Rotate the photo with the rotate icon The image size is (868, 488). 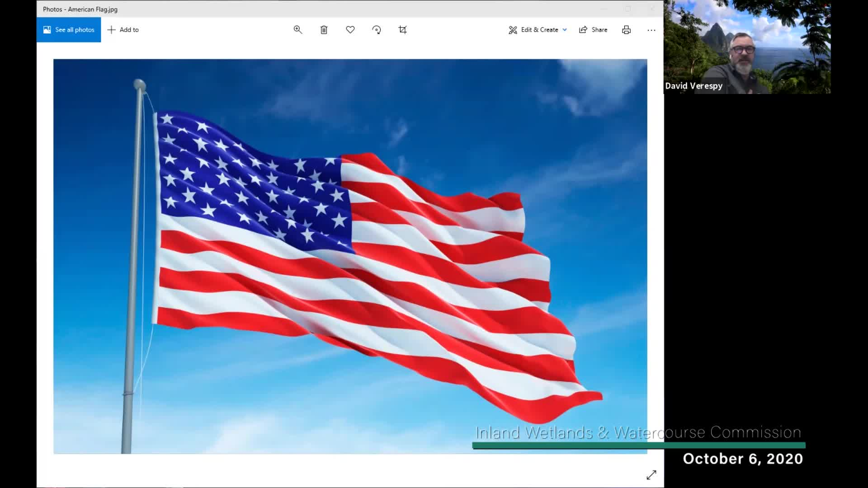point(377,30)
